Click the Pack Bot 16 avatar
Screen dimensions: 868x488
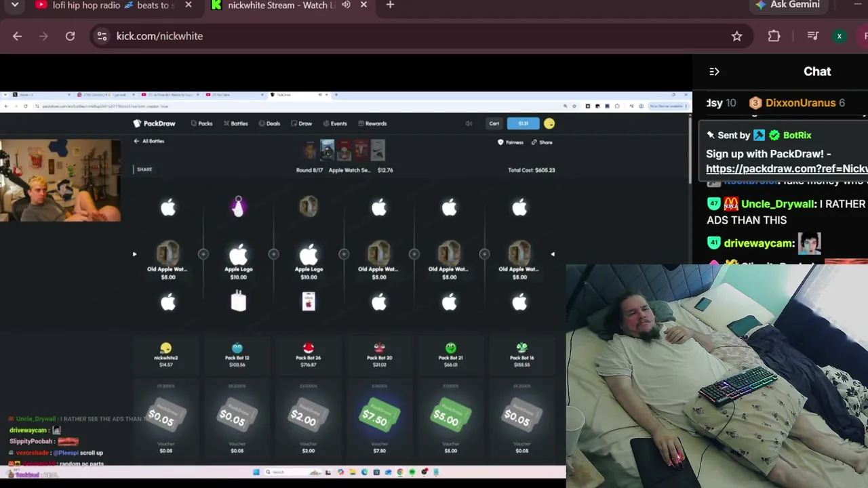tap(521, 348)
